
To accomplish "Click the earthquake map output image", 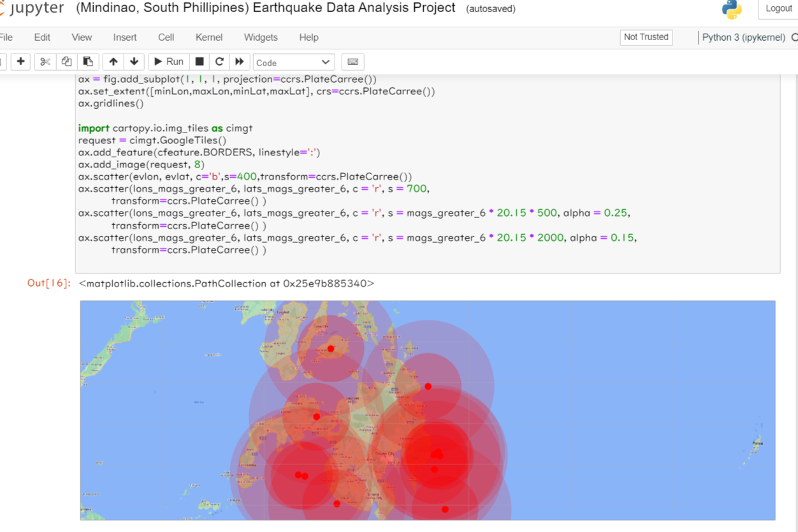I will (428, 410).
